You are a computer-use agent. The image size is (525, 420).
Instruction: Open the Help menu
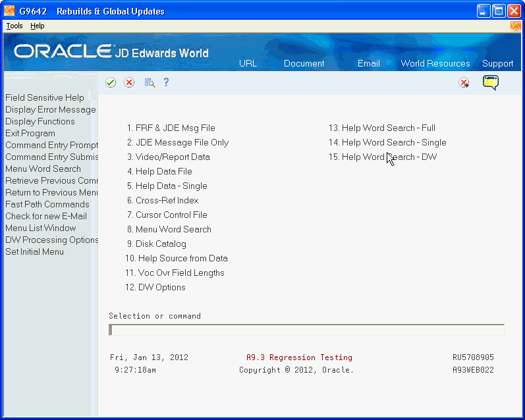pyautogui.click(x=37, y=26)
